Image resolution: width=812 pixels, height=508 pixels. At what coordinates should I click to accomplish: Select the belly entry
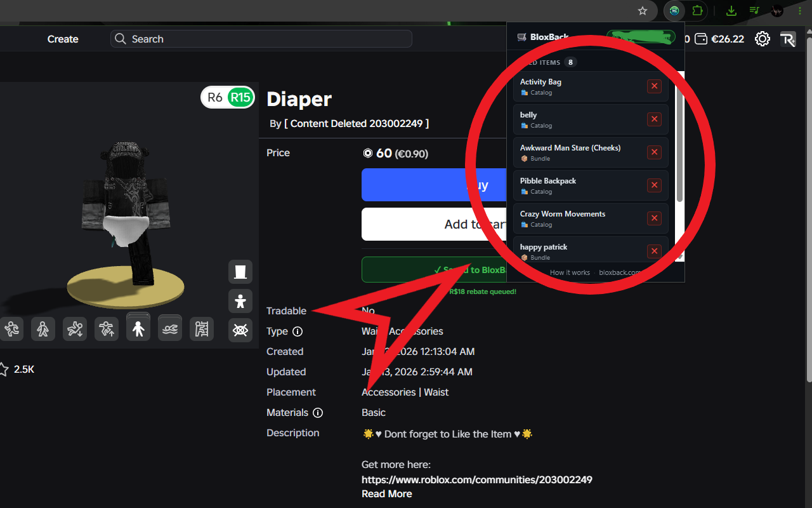point(591,119)
